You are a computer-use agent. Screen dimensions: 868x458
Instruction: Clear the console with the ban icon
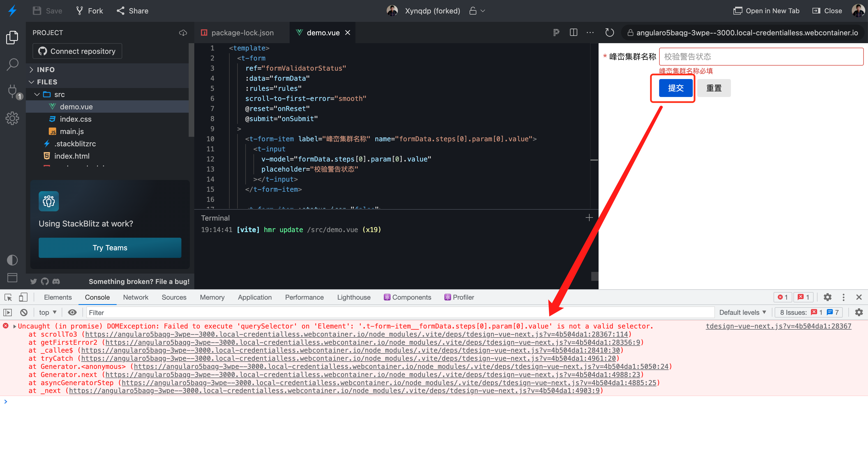click(x=24, y=313)
